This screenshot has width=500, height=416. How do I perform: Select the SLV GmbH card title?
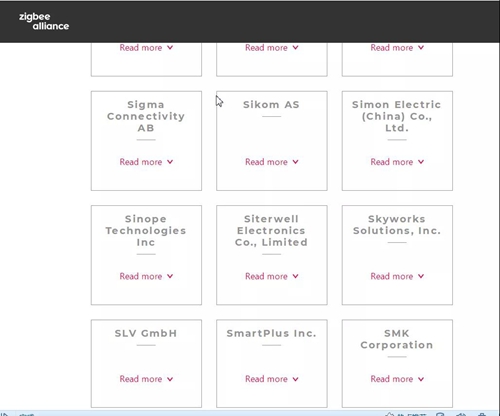click(x=146, y=333)
